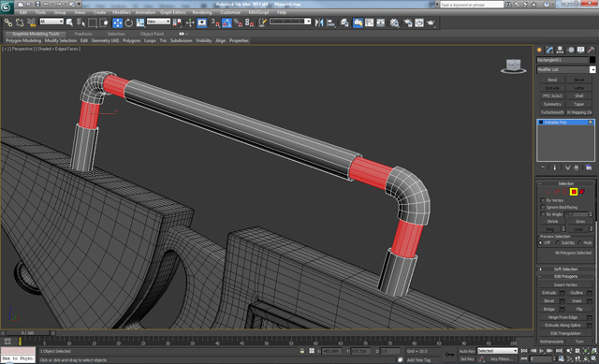Open the Hierarchy panel icon
The width and height of the screenshot is (599, 364).
560,50
